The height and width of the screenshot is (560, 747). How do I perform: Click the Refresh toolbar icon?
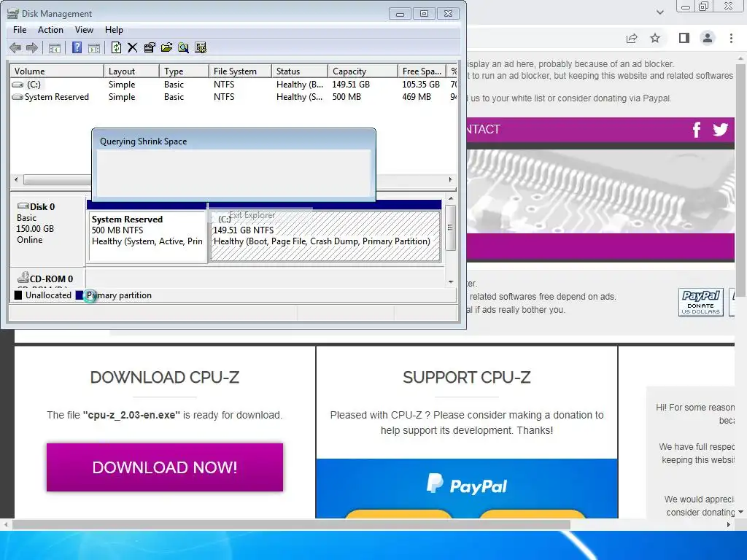coord(116,47)
